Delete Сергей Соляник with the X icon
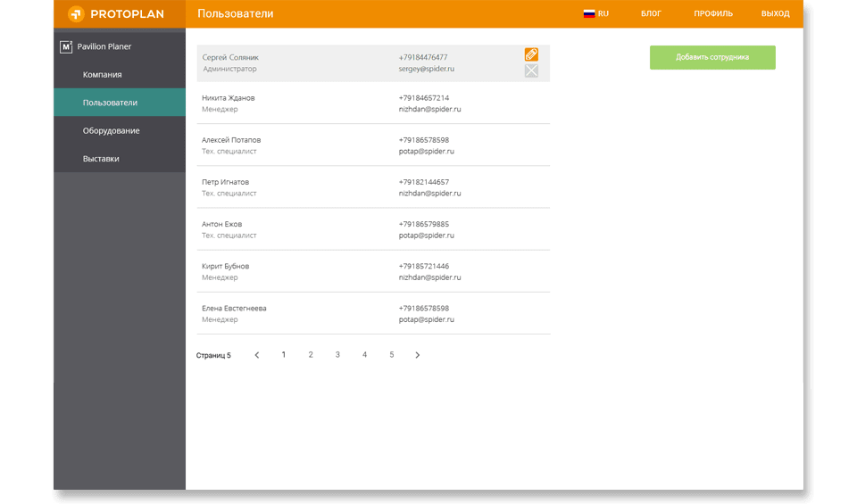This screenshot has height=504, width=857. 531,70
